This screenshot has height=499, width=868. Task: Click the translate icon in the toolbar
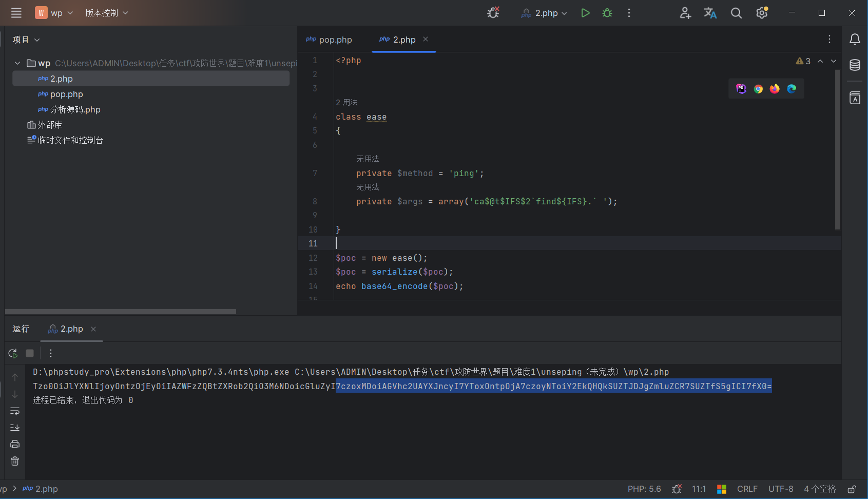(x=710, y=13)
